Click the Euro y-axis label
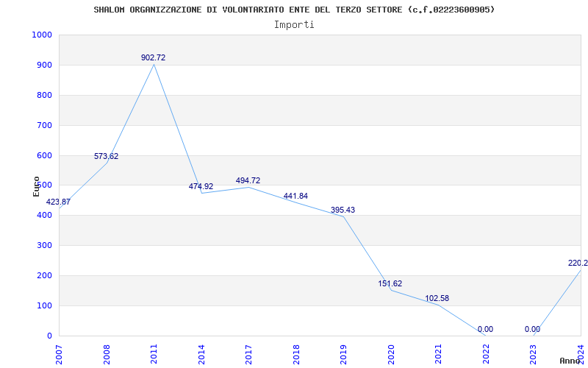The width and height of the screenshot is (588, 368). pyautogui.click(x=36, y=186)
